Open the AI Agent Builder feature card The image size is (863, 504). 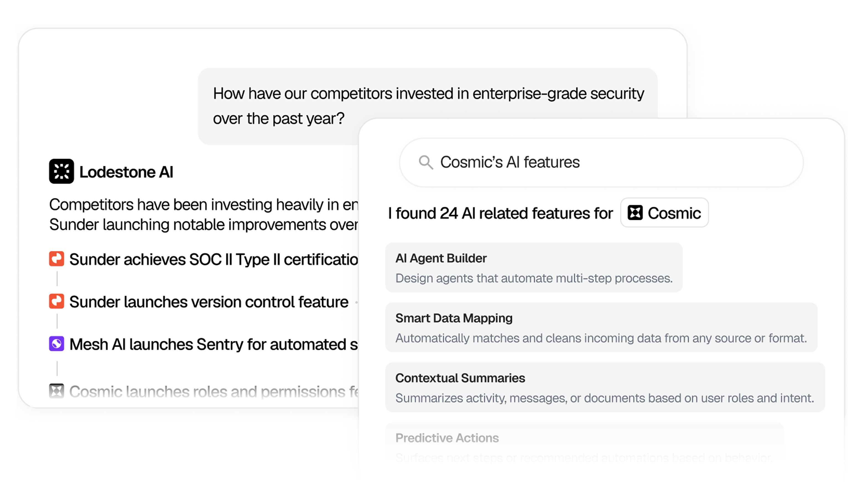click(x=534, y=267)
